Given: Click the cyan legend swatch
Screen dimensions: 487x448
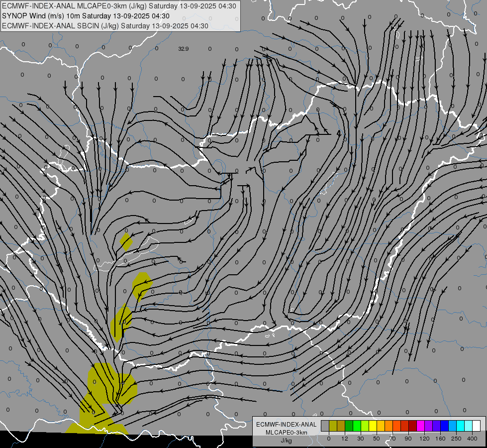Looking at the screenshot, I should [461, 426].
